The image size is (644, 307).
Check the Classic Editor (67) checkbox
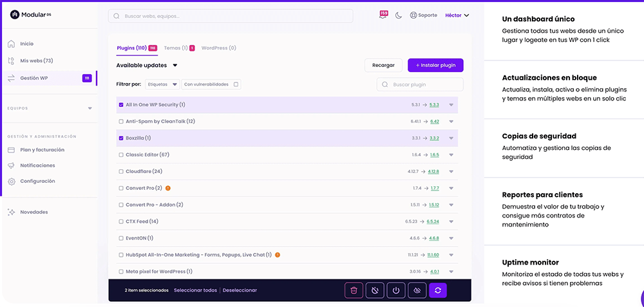(121, 154)
